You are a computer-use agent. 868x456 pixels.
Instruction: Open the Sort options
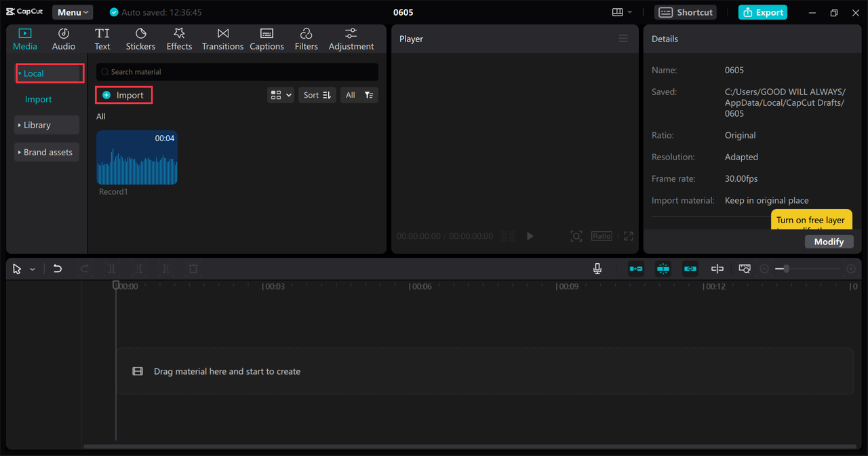[x=317, y=95]
